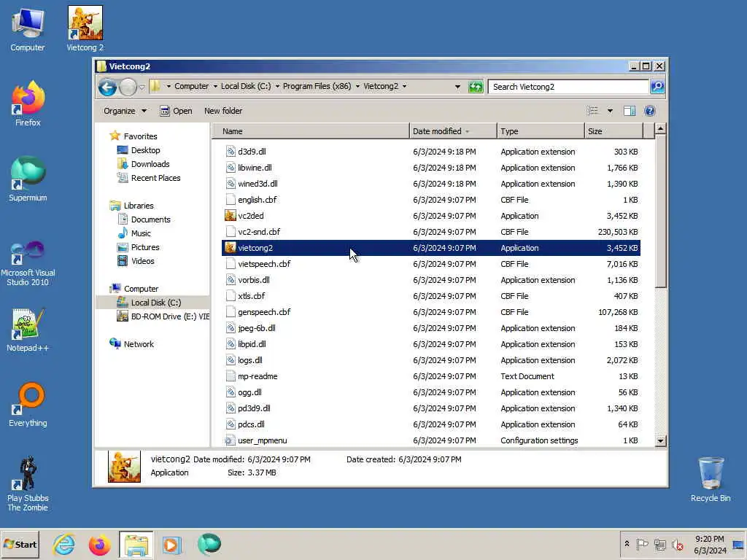Click Windows Media Player taskbar icon
Image resolution: width=747 pixels, height=560 pixels.
172,545
